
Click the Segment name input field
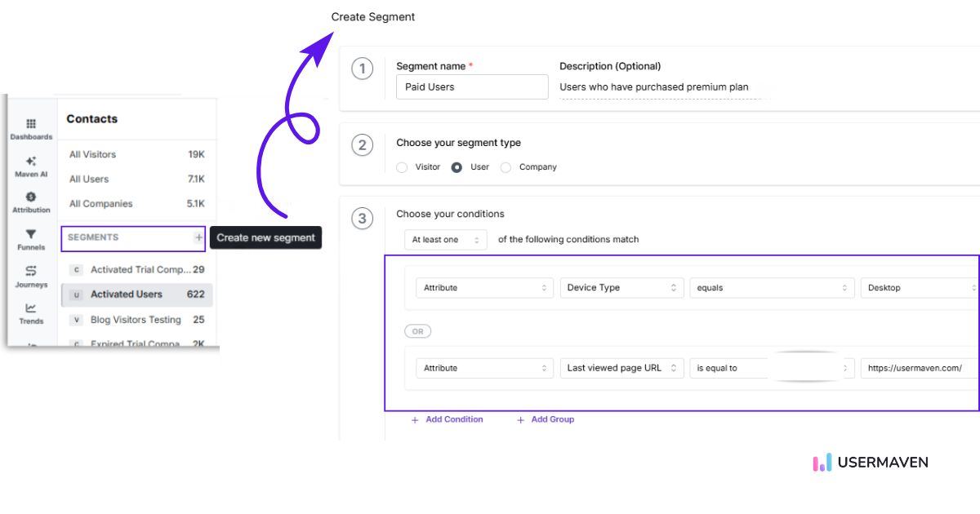(472, 87)
